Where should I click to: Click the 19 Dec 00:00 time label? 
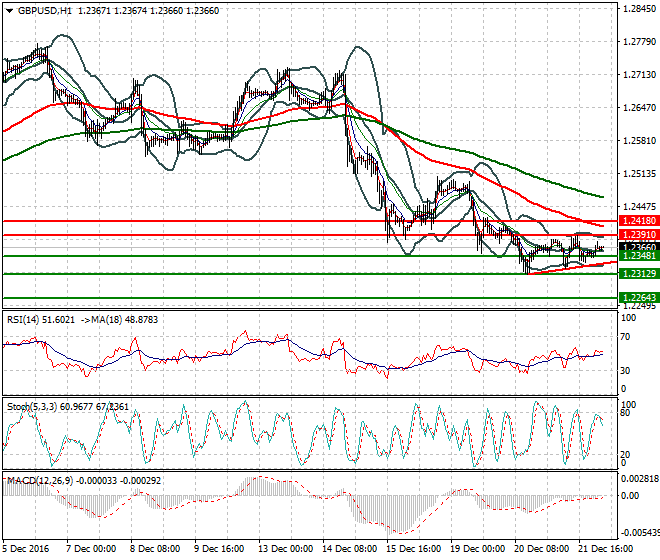click(x=478, y=549)
